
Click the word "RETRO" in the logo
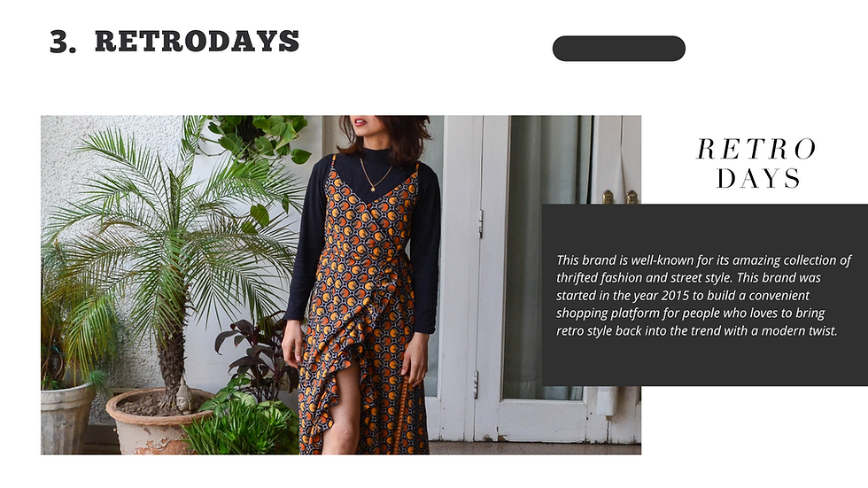[x=756, y=150]
